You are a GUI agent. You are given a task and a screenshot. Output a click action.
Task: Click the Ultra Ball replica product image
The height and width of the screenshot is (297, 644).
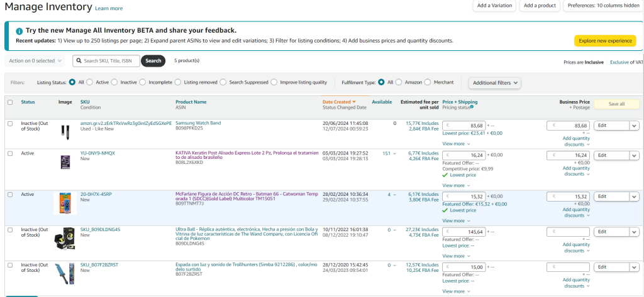pyautogui.click(x=65, y=239)
